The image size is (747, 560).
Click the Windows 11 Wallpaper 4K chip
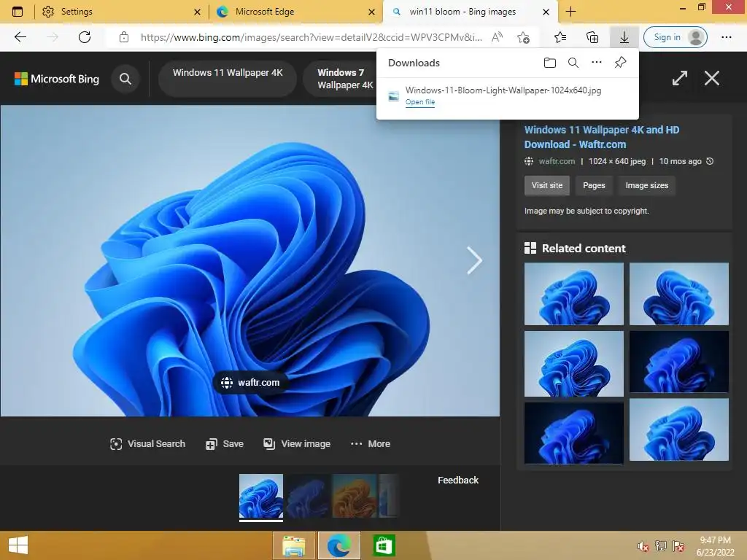pyautogui.click(x=228, y=79)
